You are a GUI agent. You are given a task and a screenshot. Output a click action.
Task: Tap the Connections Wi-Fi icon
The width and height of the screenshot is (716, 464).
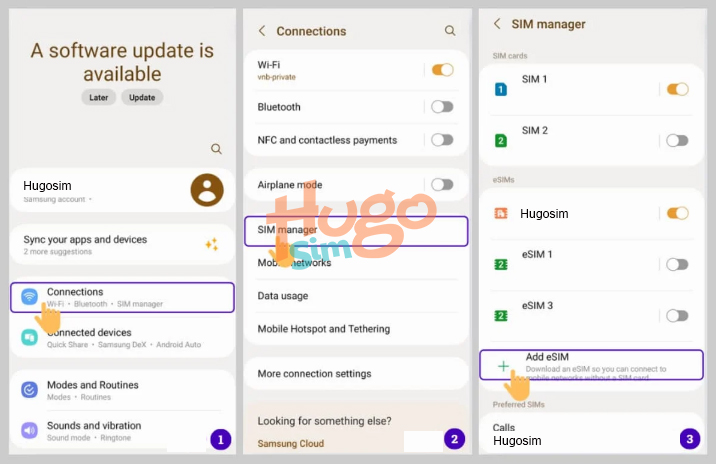29,297
